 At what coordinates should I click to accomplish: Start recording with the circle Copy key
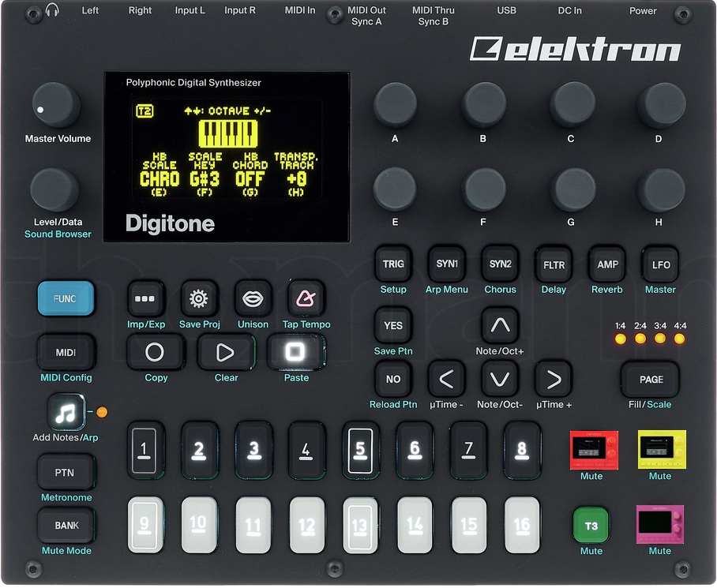[155, 352]
